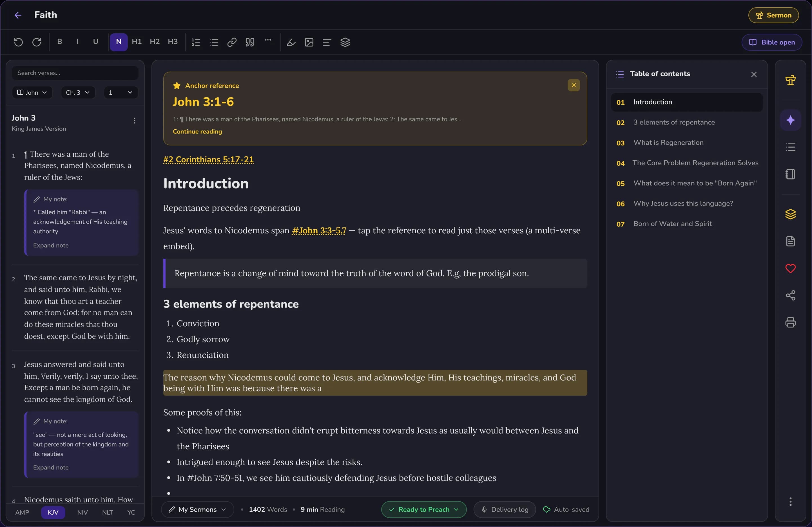Screen dimensions: 812x527
Task: Switch to KJV translation
Action: pyautogui.click(x=53, y=512)
